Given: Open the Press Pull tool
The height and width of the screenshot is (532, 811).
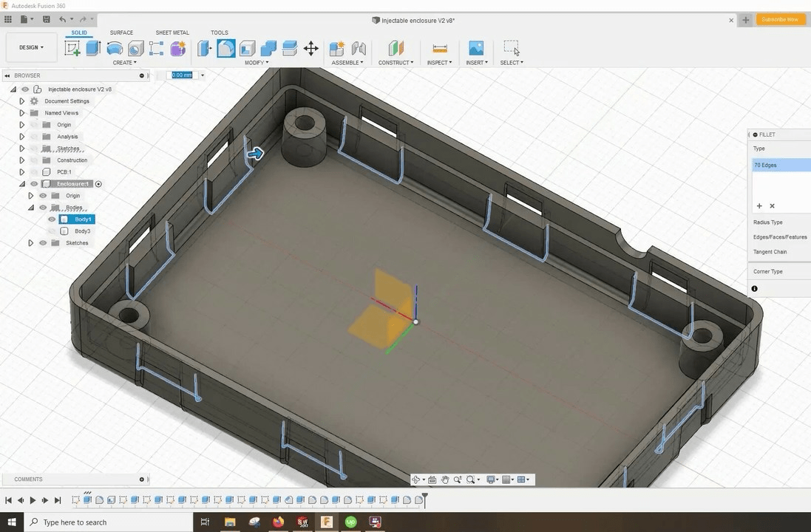Looking at the screenshot, I should pyautogui.click(x=205, y=48).
